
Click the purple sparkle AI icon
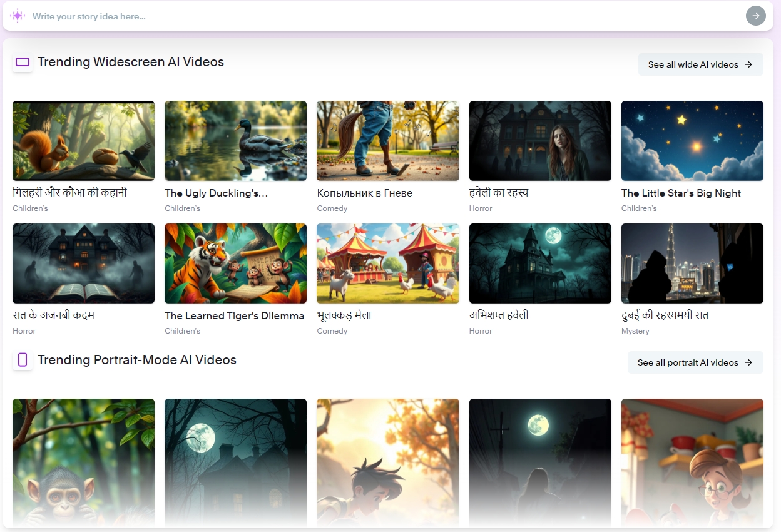click(18, 16)
